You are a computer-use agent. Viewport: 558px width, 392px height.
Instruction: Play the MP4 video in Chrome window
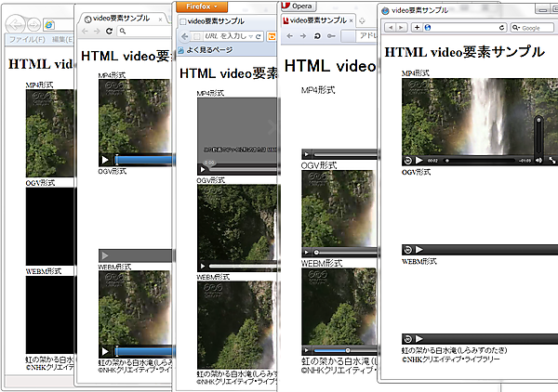[105, 160]
